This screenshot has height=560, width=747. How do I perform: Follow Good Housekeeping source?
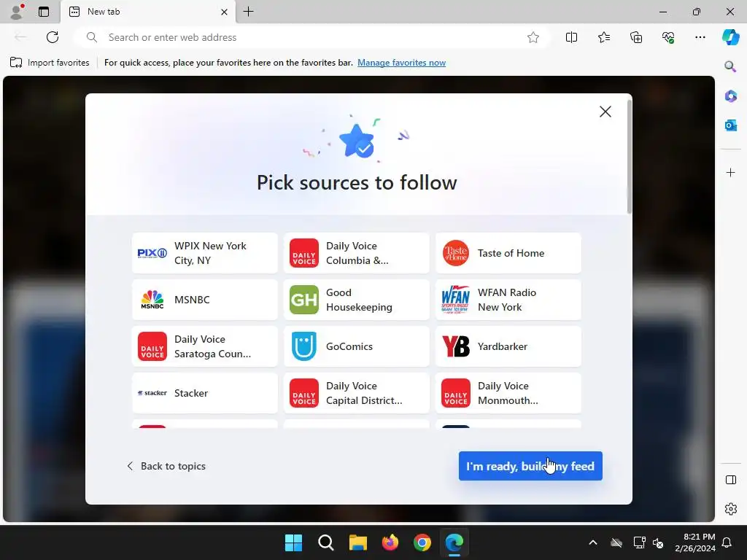click(356, 300)
